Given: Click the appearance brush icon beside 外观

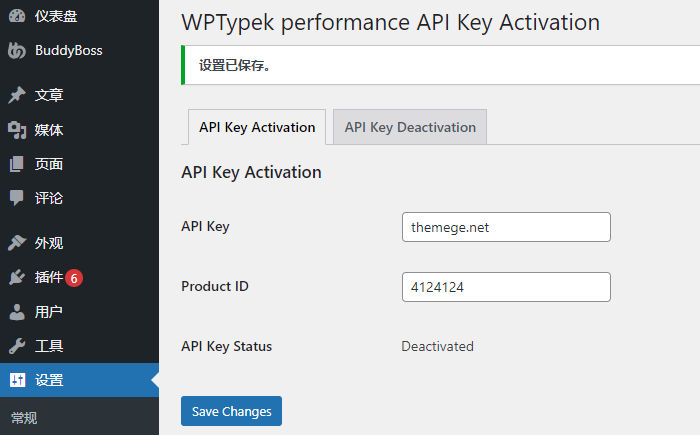Looking at the screenshot, I should point(17,243).
